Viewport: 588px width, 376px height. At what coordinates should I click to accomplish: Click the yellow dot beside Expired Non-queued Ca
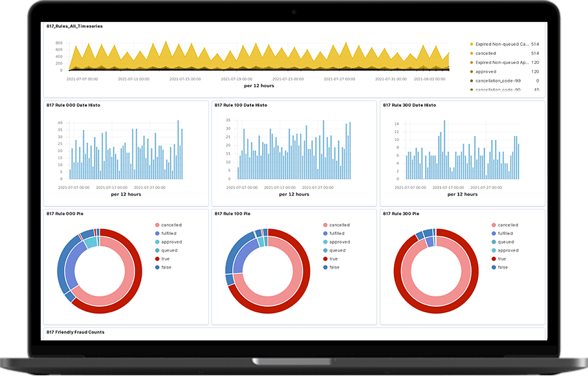pos(471,44)
